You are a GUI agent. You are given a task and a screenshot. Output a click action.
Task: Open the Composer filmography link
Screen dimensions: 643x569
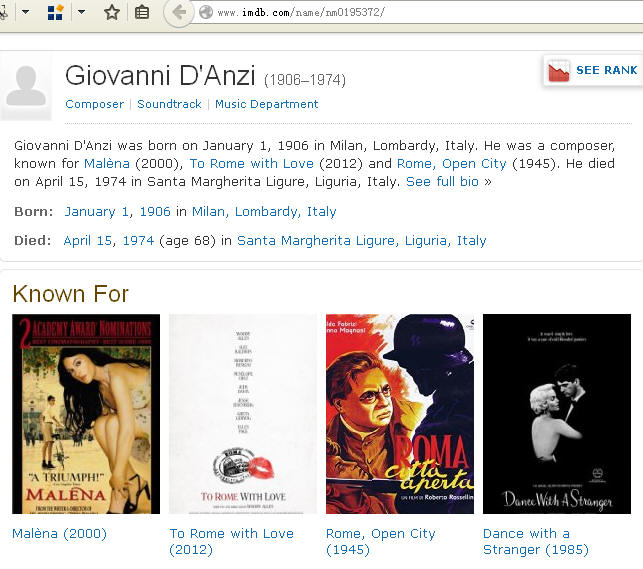pos(94,104)
